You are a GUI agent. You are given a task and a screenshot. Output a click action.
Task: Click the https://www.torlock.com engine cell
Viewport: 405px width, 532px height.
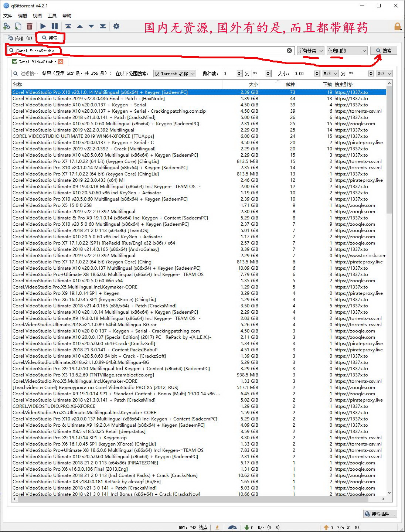coord(360,256)
